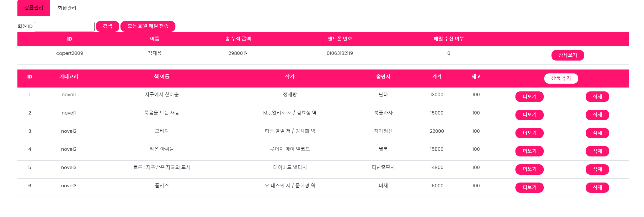Click the 회원 ID input field

(64, 26)
